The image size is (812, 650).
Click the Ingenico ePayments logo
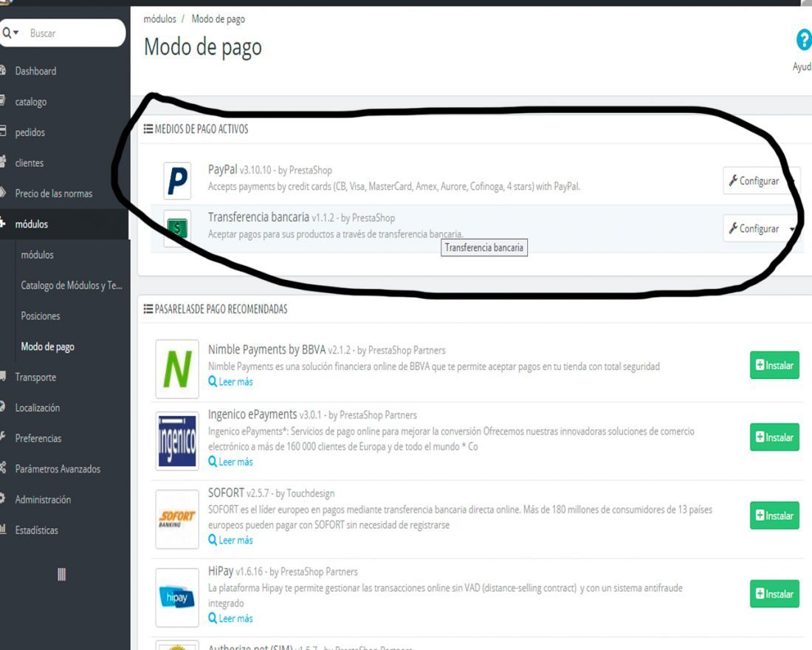pos(177,441)
